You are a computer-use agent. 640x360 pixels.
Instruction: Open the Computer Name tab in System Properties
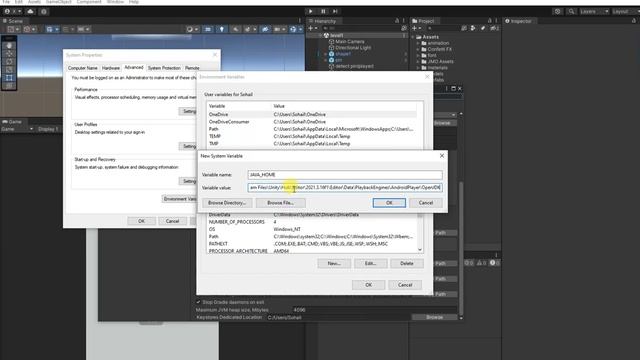(x=82, y=68)
